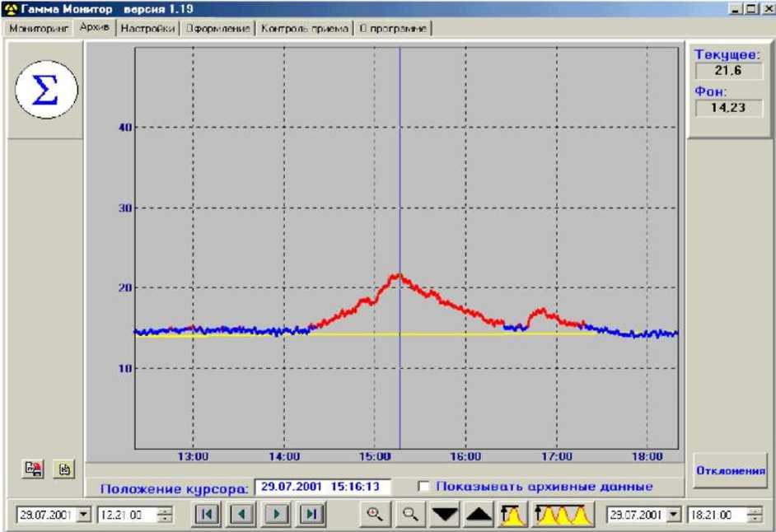Click the 13:00 time axis label

193,456
